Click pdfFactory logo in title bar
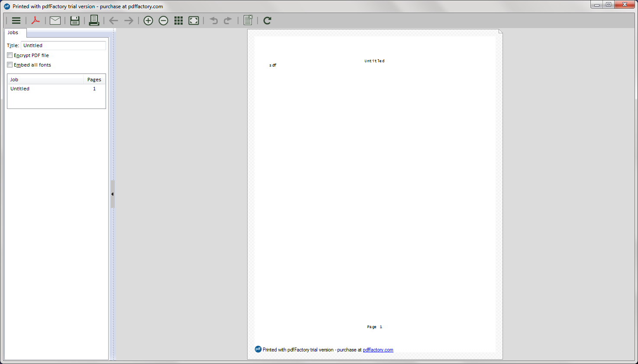The height and width of the screenshot is (364, 638). point(7,6)
